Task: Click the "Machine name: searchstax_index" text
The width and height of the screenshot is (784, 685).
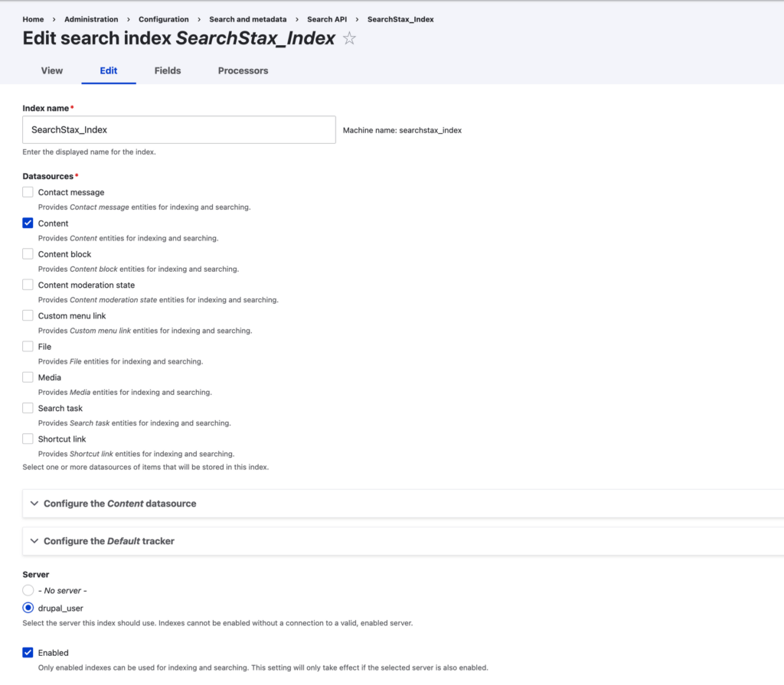Action: coord(402,130)
